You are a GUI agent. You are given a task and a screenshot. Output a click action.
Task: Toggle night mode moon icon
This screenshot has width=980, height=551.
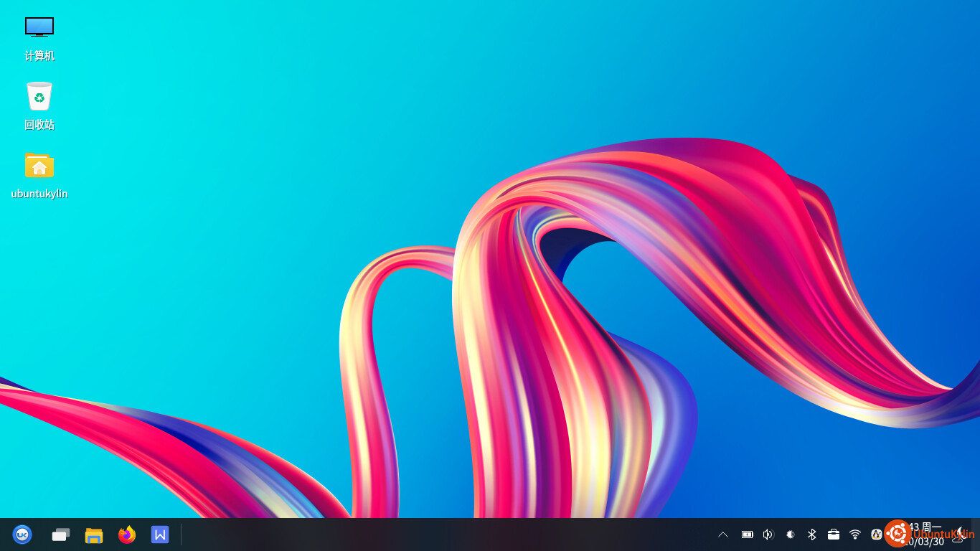(x=958, y=534)
